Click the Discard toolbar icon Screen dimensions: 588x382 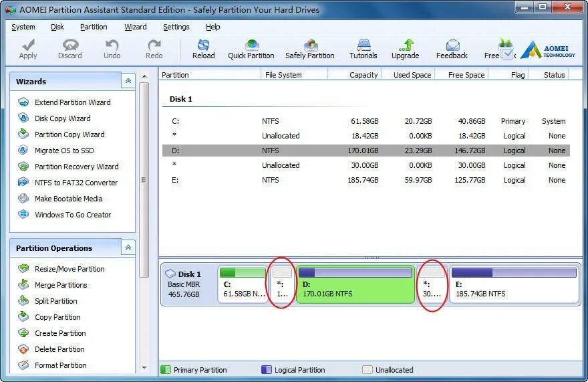click(70, 45)
